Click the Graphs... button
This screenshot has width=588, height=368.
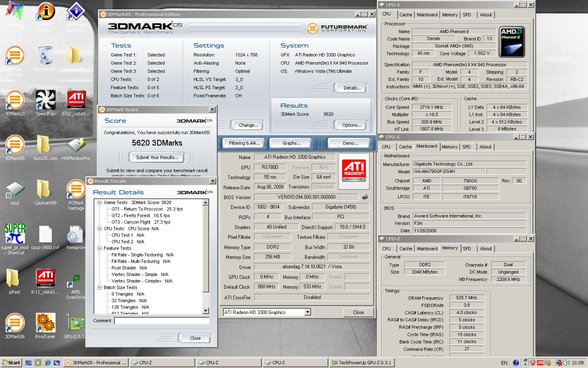coord(291,143)
